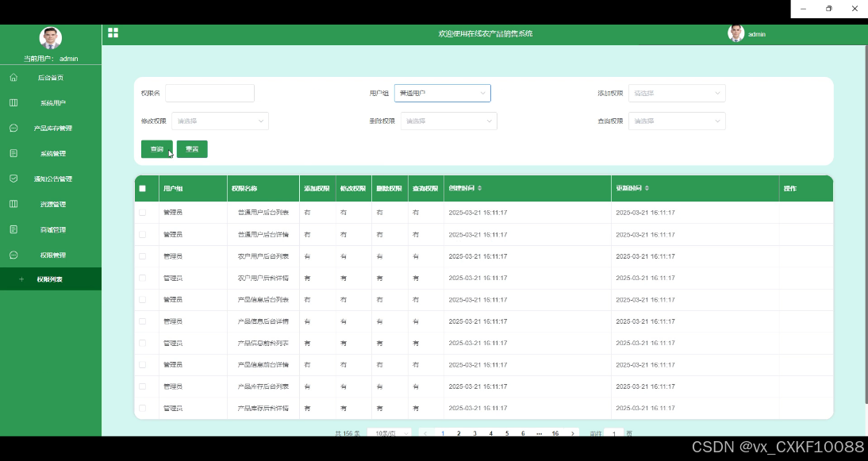The width and height of the screenshot is (868, 461).
Task: Click the admin avatar in top header
Action: (x=736, y=33)
